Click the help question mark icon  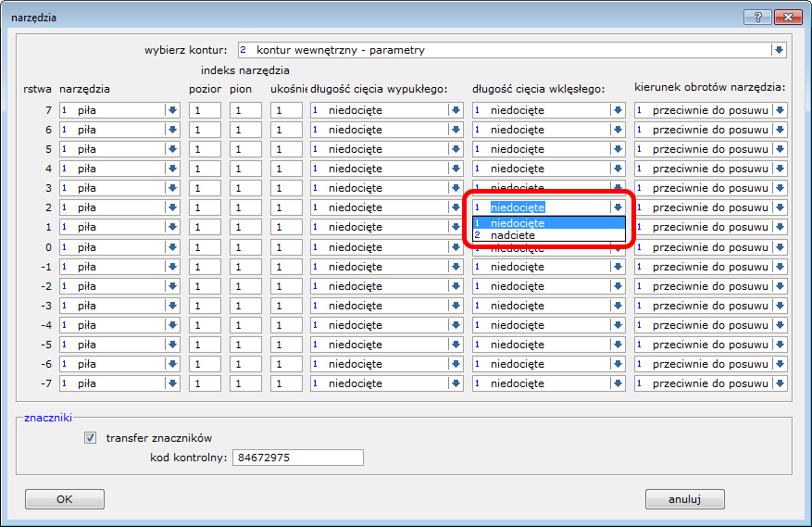tap(758, 17)
